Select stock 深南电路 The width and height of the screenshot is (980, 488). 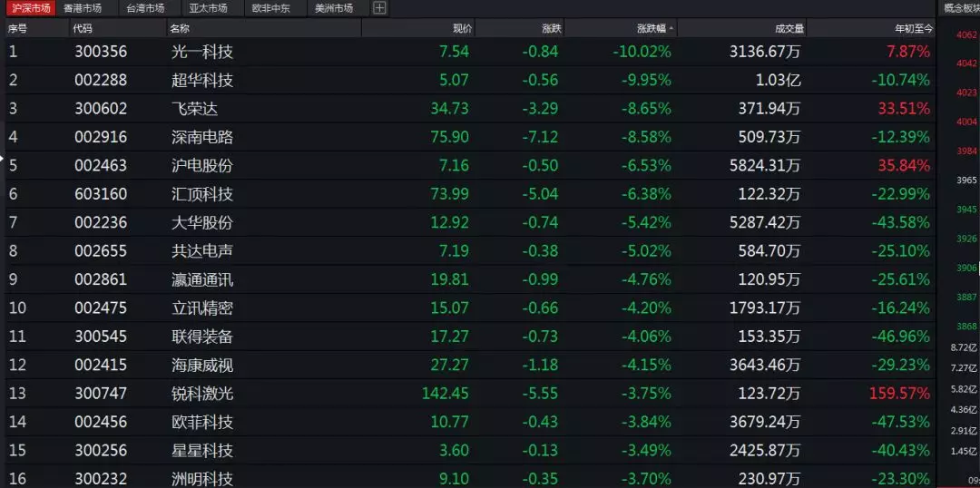click(x=202, y=137)
